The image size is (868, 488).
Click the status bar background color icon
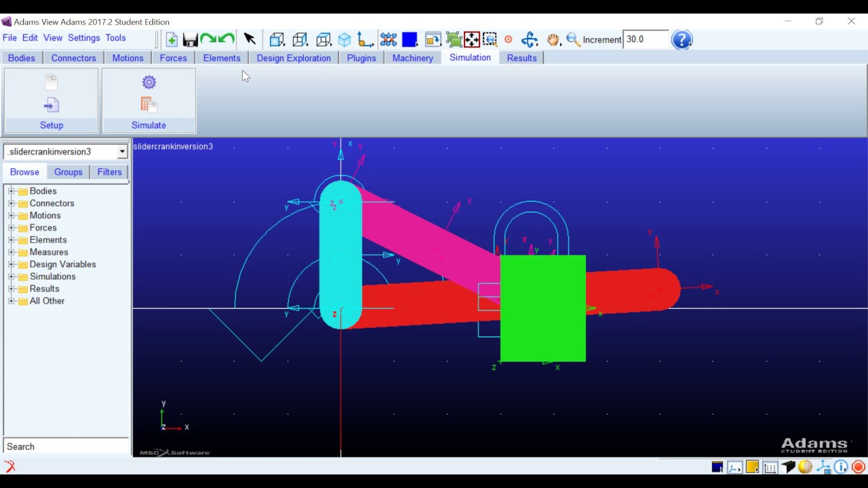(x=717, y=467)
